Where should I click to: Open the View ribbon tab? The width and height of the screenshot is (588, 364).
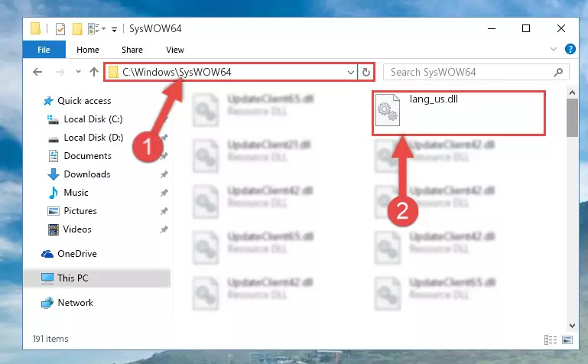(175, 50)
